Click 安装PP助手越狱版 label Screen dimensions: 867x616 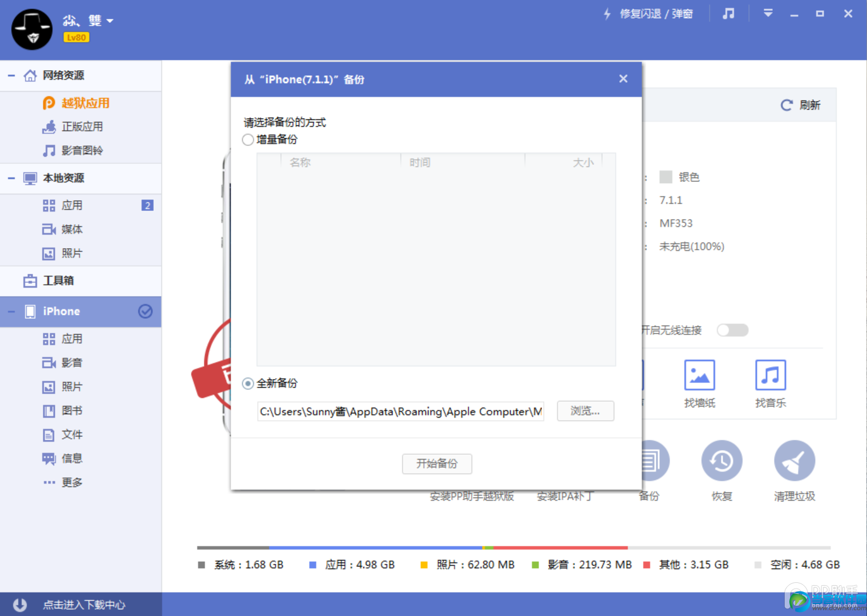(472, 496)
